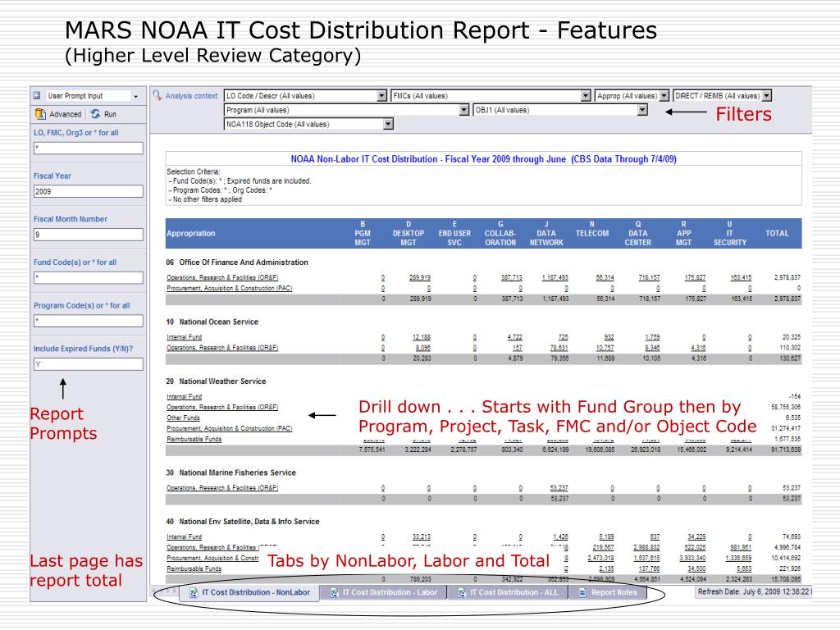Click the Labor tab document icon
840x630 pixels.
tap(335, 592)
